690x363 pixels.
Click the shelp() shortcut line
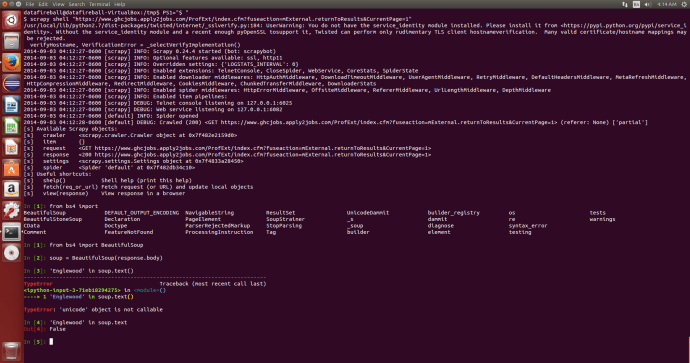tap(108, 180)
